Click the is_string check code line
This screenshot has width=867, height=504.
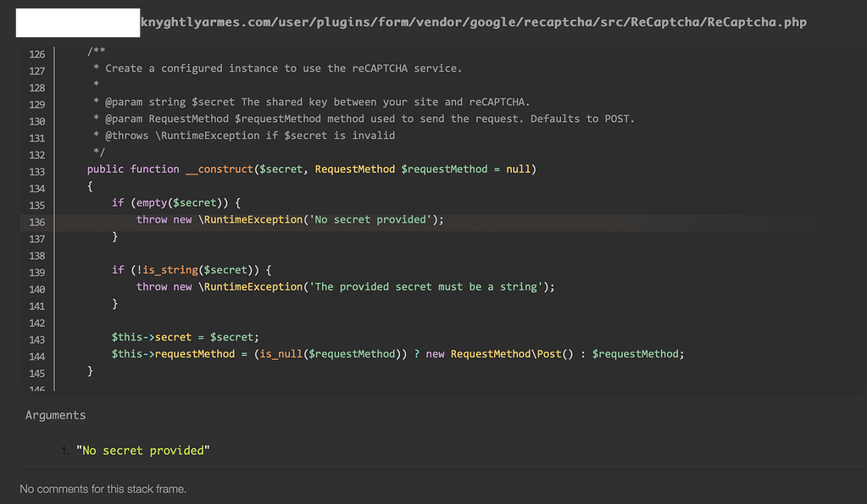pyautogui.click(x=191, y=270)
